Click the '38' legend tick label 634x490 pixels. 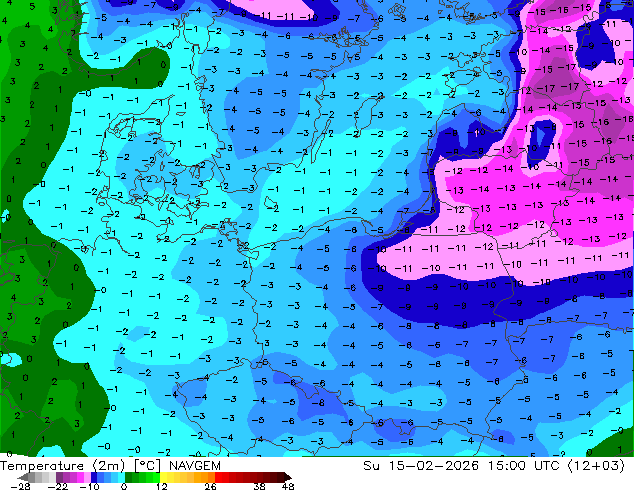(x=260, y=486)
